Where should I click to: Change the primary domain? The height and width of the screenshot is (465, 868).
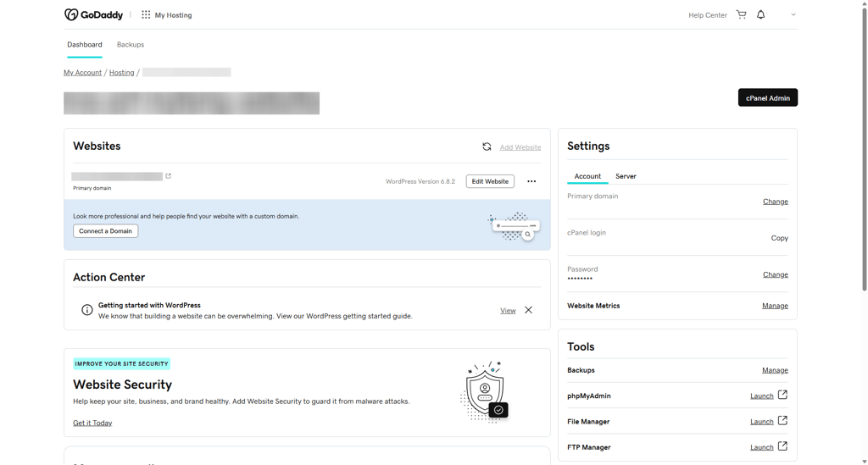pyautogui.click(x=775, y=202)
